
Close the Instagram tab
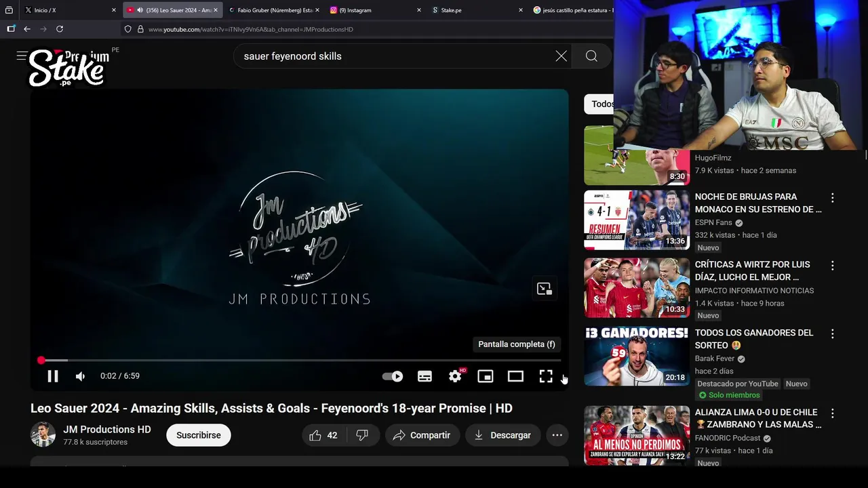tap(419, 10)
